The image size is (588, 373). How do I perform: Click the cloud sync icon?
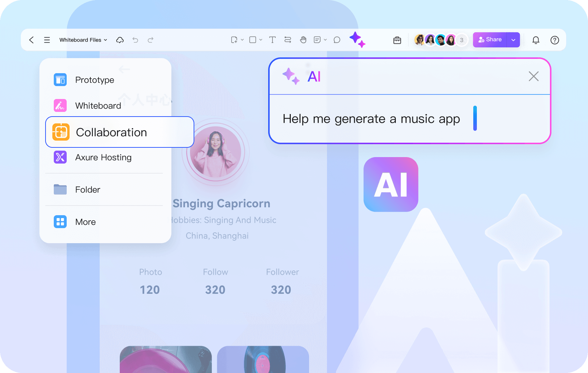(120, 40)
